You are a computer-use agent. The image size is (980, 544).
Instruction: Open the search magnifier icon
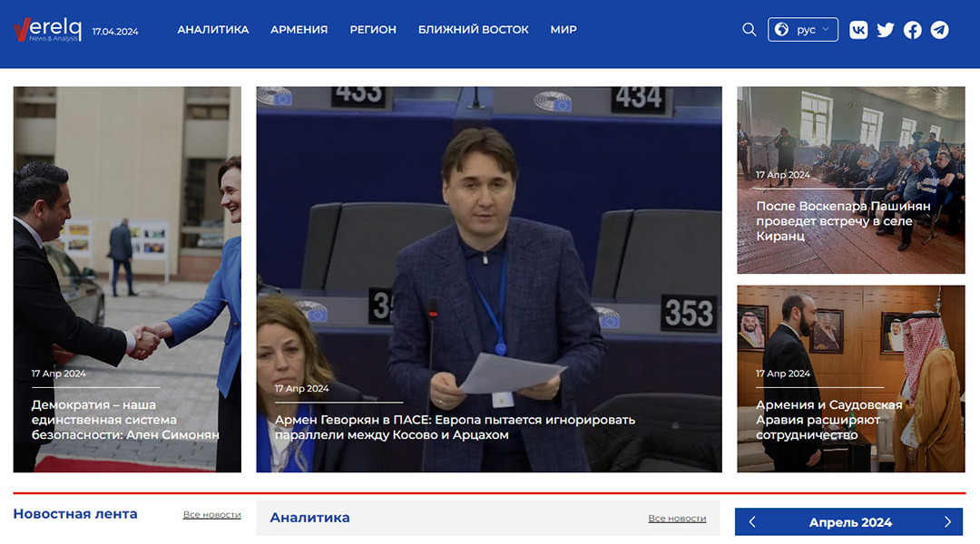point(749,30)
